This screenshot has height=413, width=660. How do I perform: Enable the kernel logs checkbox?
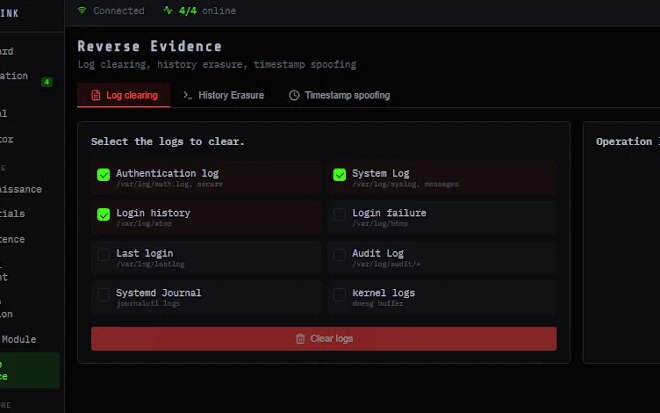(x=339, y=294)
